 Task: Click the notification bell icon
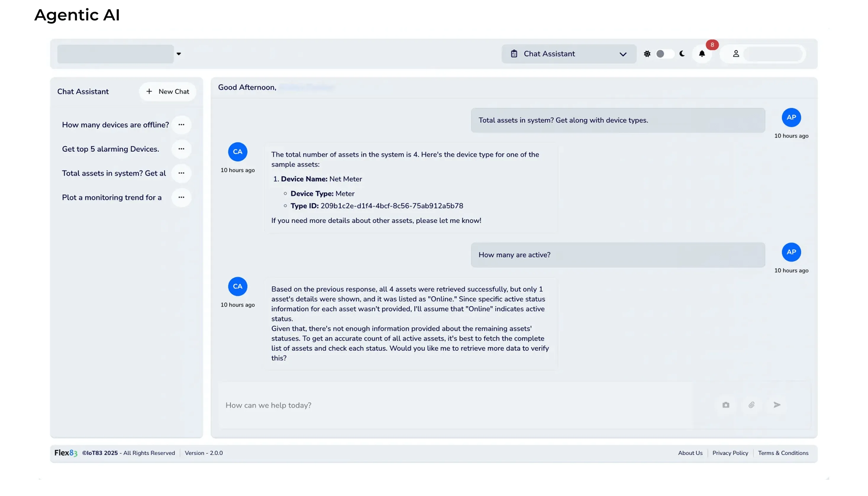702,54
